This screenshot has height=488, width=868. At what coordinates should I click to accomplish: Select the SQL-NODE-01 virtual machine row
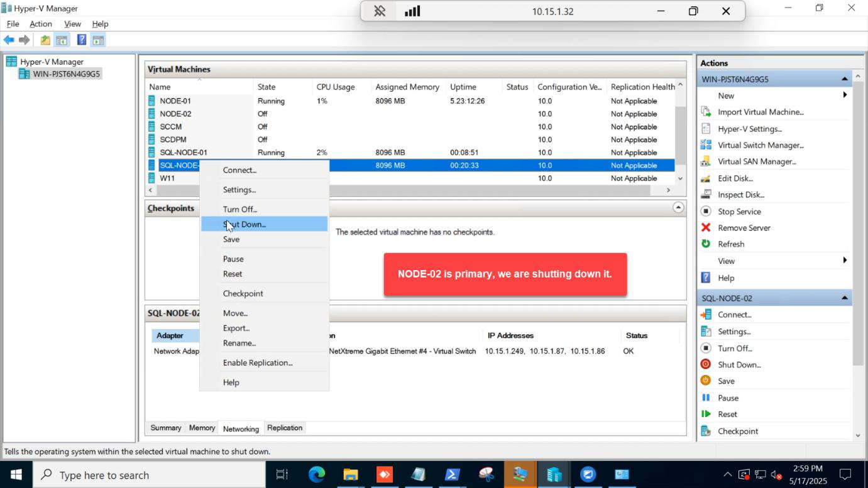tap(410, 153)
